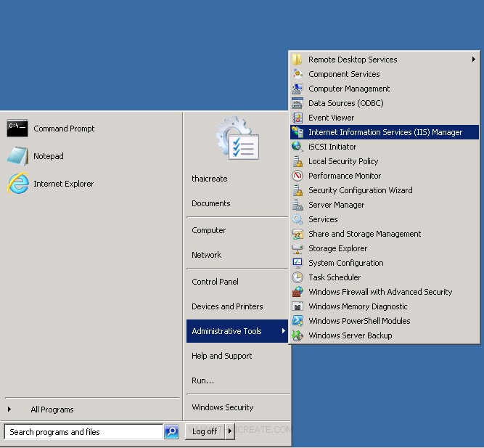This screenshot has width=484, height=448.
Task: Choose Computer Management
Action: (385, 89)
